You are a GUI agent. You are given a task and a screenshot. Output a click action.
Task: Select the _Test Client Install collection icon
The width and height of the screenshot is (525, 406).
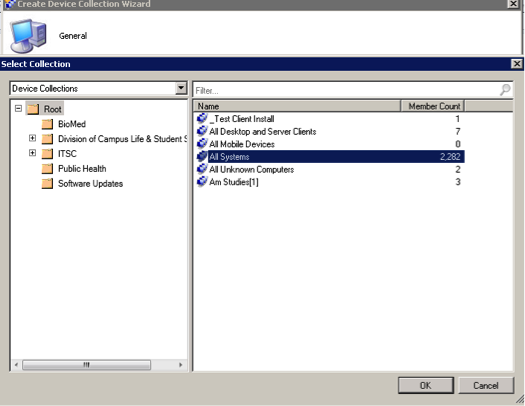(x=202, y=118)
